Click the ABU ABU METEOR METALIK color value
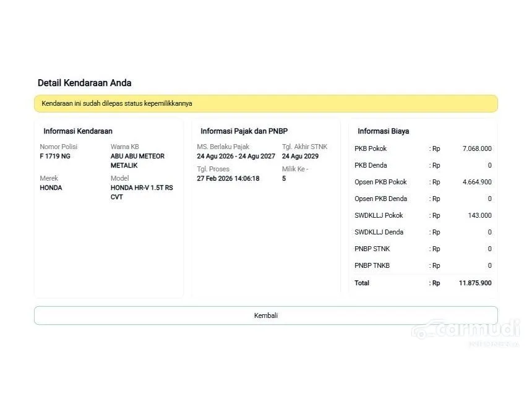 137,161
